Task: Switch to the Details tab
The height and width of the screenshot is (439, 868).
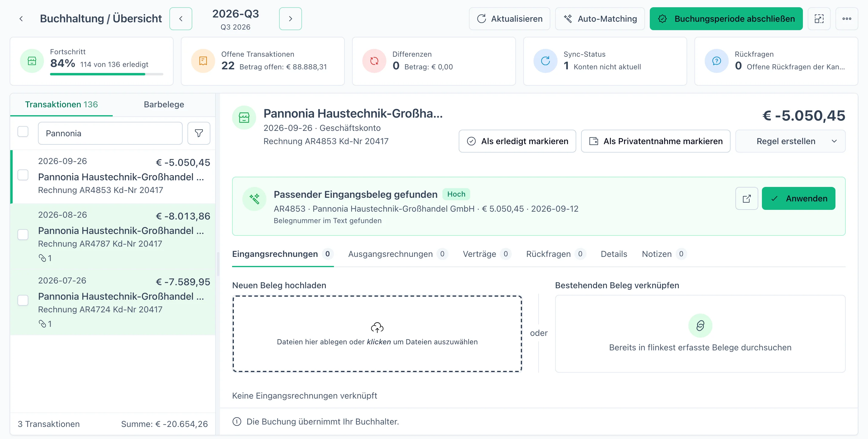Action: (614, 254)
